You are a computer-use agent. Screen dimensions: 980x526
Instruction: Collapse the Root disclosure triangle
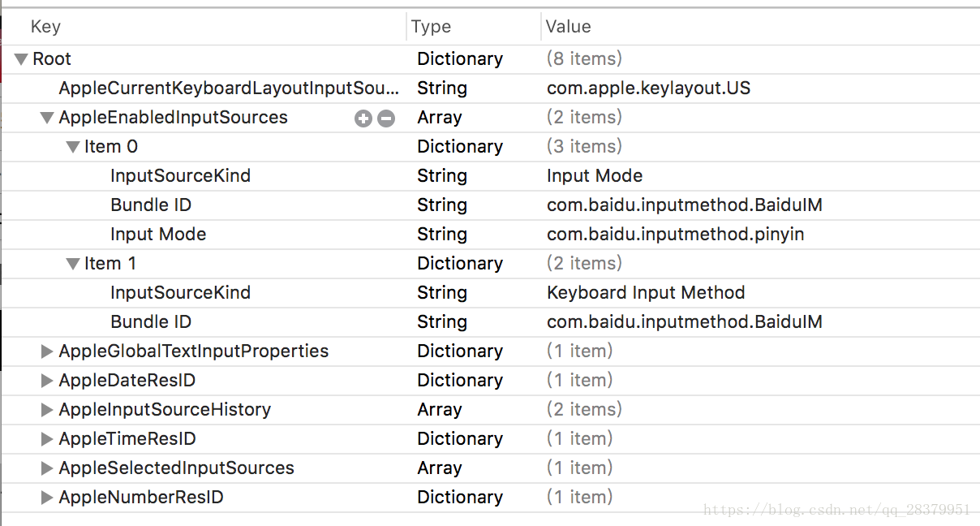[21, 59]
